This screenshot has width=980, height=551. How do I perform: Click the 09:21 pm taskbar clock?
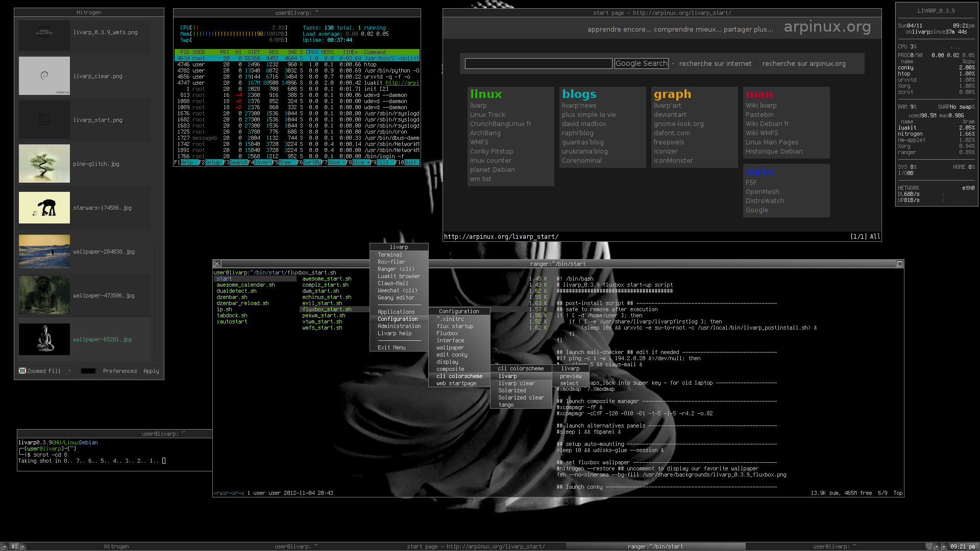[963, 546]
